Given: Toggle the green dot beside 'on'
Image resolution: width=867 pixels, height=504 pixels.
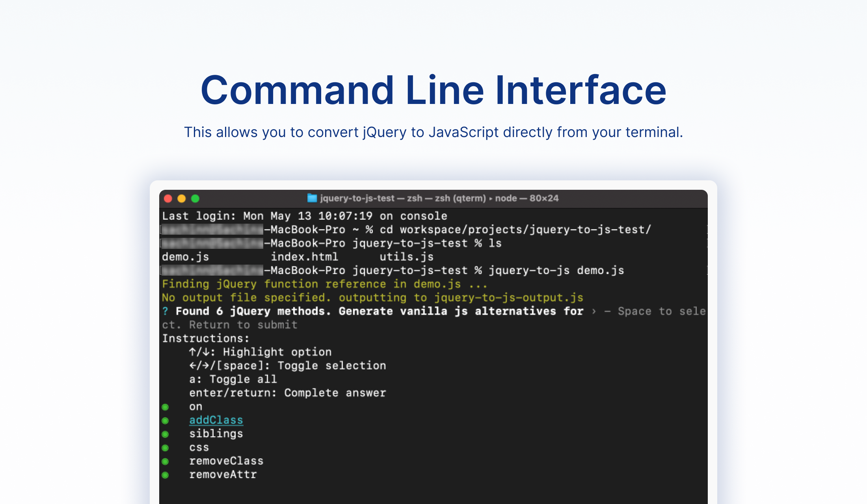Looking at the screenshot, I should pyautogui.click(x=165, y=407).
